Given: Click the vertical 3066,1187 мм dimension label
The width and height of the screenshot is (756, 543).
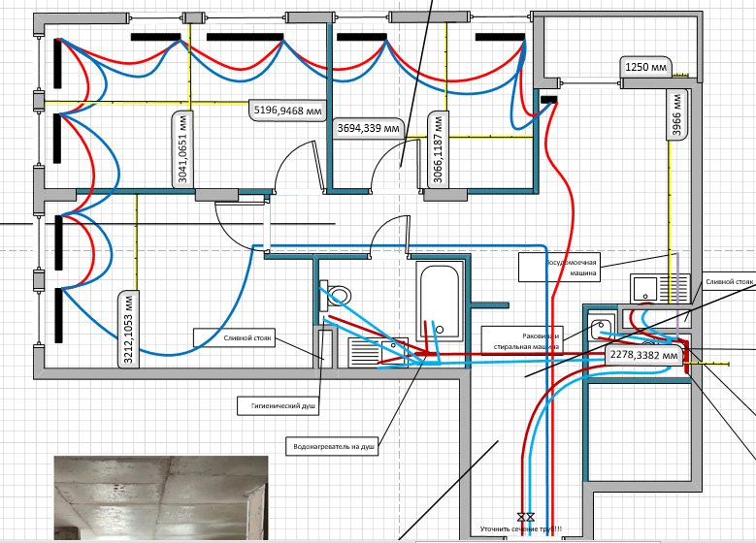Looking at the screenshot, I should (x=438, y=149).
